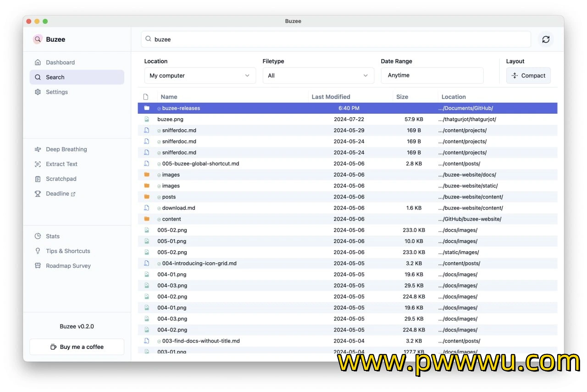Select the content folder result
Screen dimensions: 587x392
[x=348, y=219]
